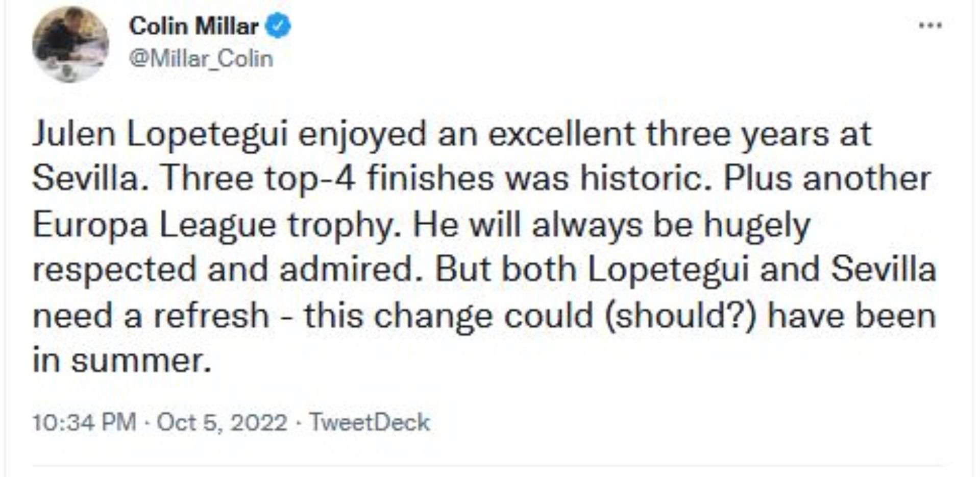
Task: Click the phrase "this change could"
Action: point(449,315)
